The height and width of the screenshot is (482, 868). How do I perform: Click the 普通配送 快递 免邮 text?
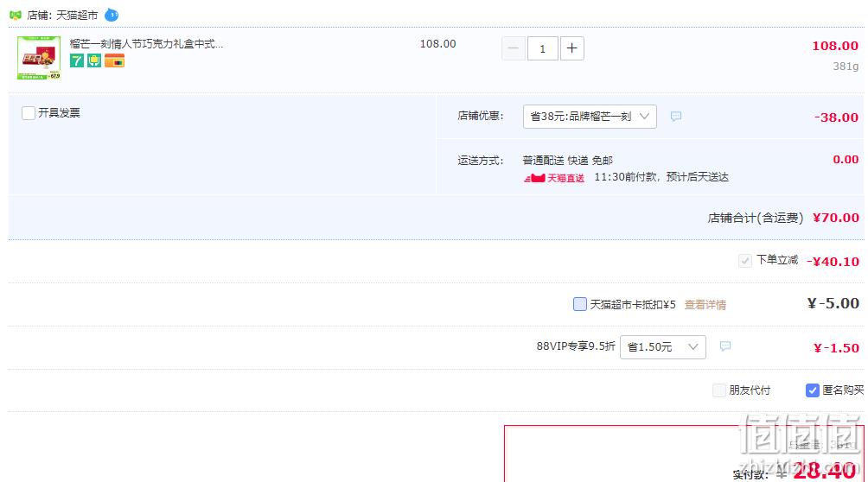click(x=567, y=161)
